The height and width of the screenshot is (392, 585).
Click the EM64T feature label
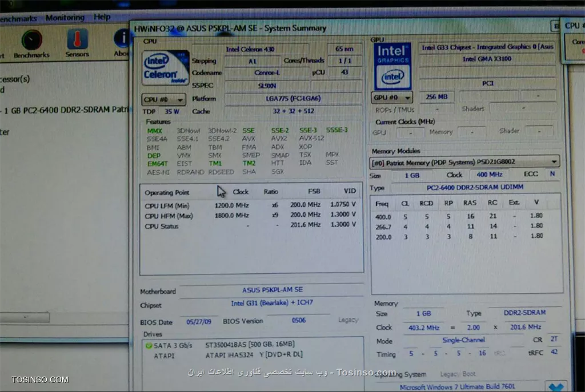[157, 164]
